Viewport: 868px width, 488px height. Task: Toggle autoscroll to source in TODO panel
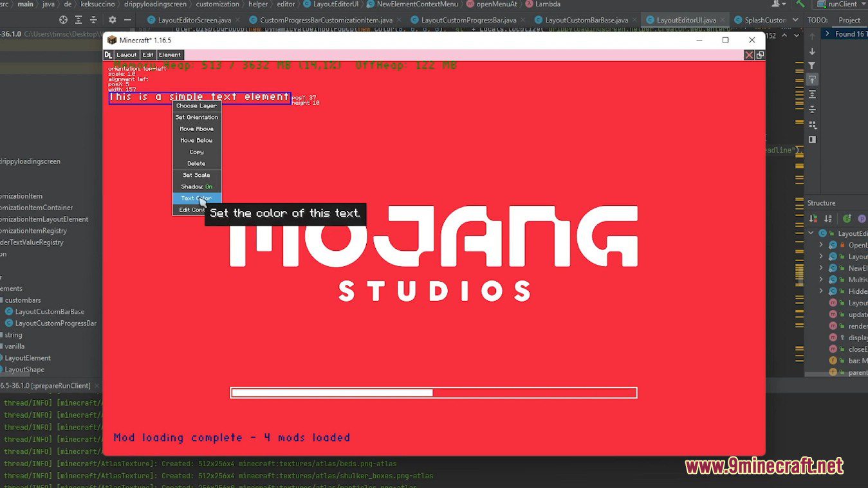(812, 80)
